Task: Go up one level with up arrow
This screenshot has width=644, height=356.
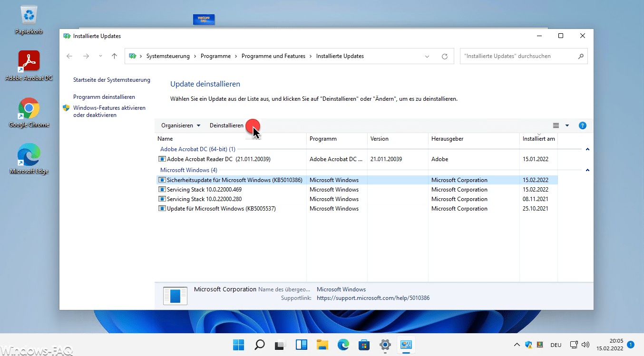Action: pyautogui.click(x=114, y=56)
